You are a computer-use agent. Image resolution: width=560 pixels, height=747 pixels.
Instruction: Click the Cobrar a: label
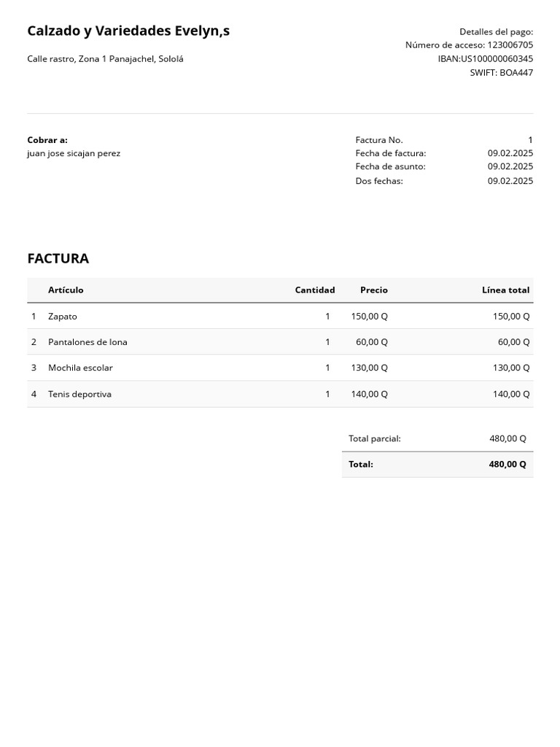coord(47,140)
